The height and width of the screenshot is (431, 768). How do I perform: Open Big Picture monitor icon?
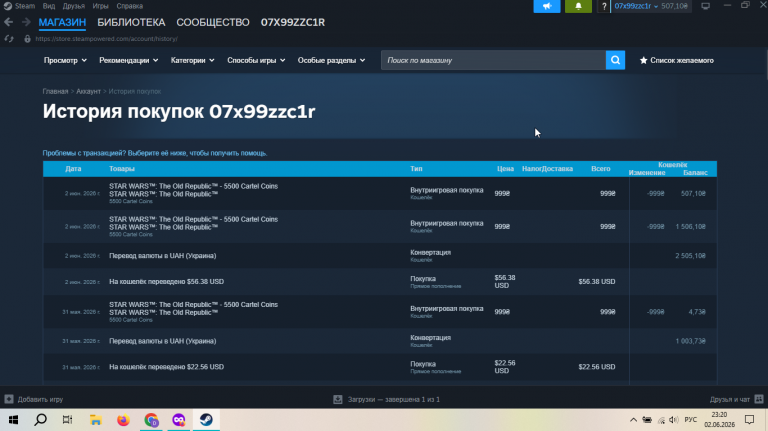pyautogui.click(x=705, y=6)
